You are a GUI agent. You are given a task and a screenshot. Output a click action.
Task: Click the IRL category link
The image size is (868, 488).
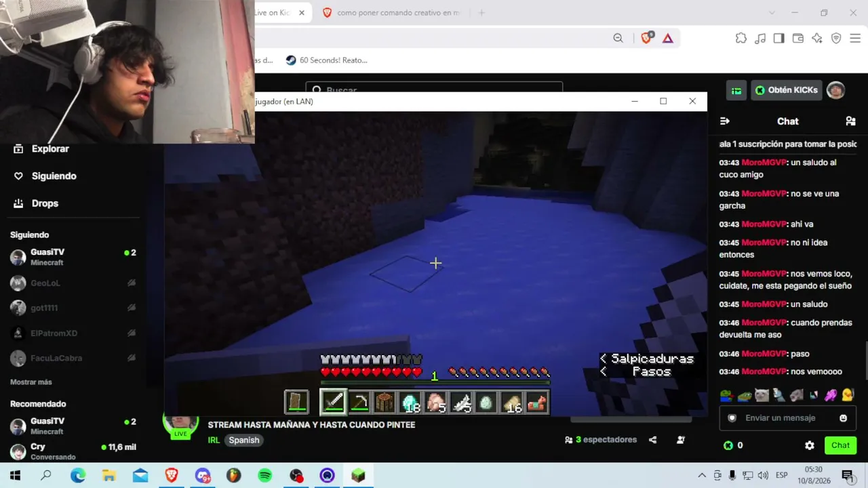214,440
